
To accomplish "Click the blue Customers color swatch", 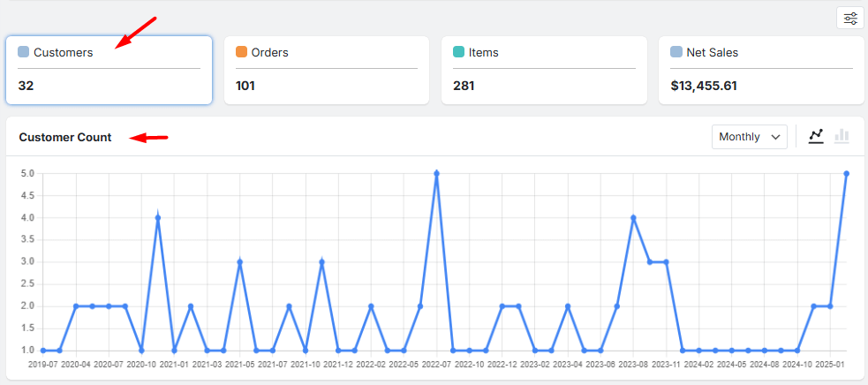I will click(x=24, y=52).
